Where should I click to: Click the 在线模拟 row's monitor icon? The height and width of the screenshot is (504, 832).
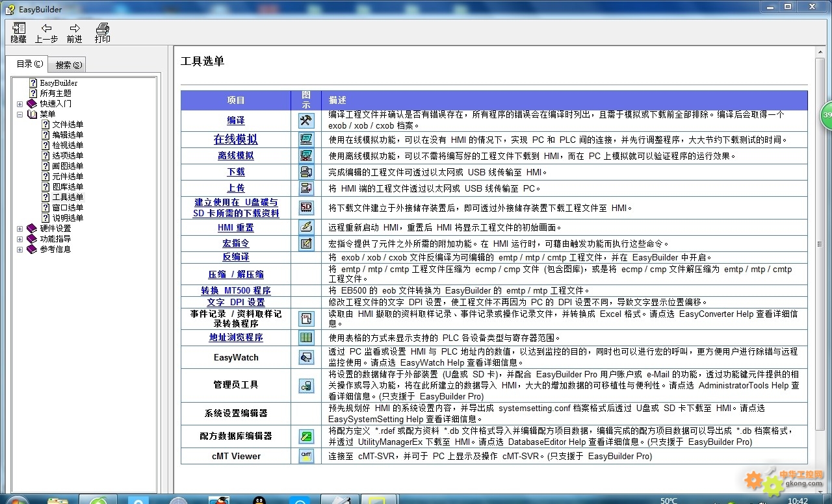pyautogui.click(x=306, y=139)
